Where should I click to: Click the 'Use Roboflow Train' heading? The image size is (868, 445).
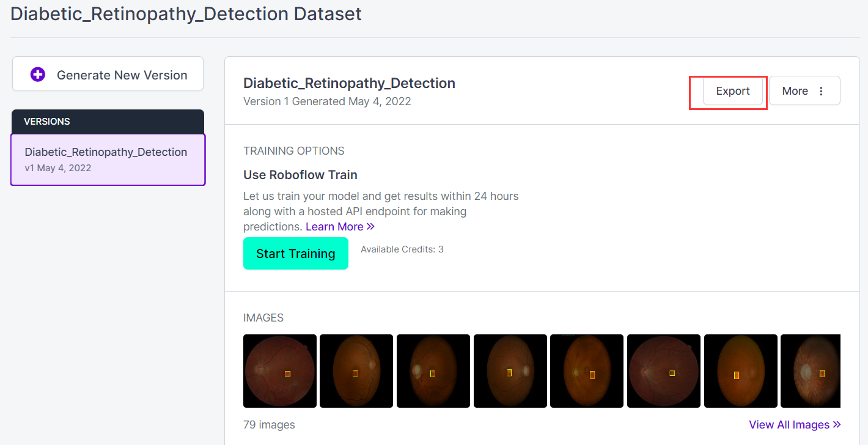point(300,175)
